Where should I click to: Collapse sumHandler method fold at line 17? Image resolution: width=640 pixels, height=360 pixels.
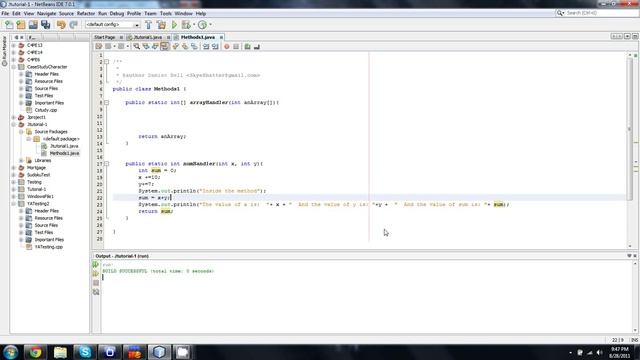(x=107, y=164)
